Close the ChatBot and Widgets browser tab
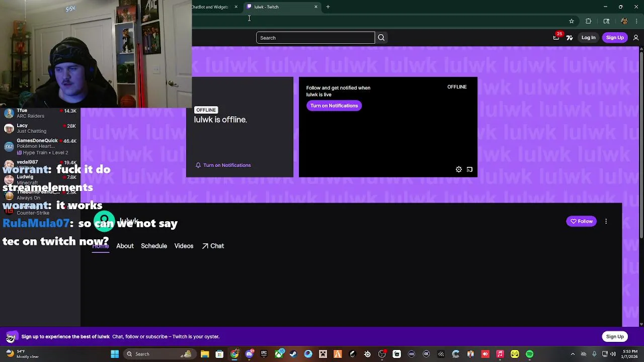This screenshot has width=644, height=362. [x=236, y=7]
